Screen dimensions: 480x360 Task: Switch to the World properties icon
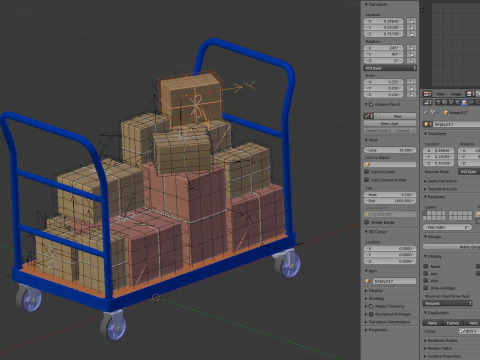tap(457, 103)
